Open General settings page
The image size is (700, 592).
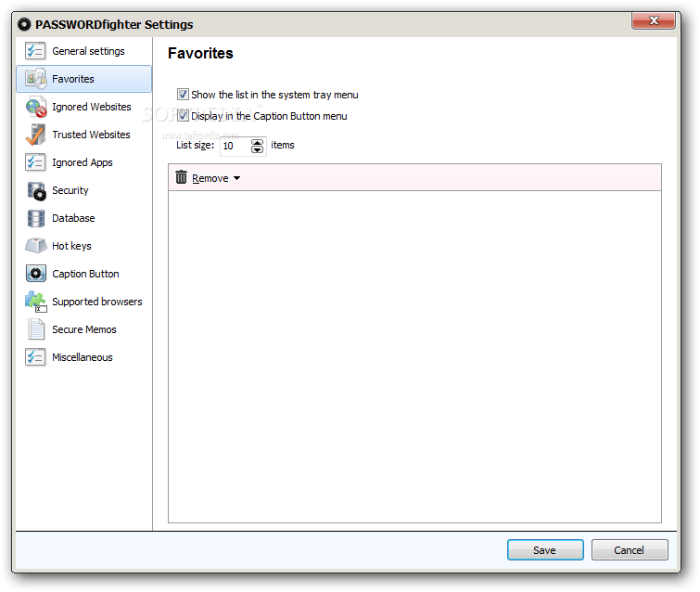pos(88,51)
